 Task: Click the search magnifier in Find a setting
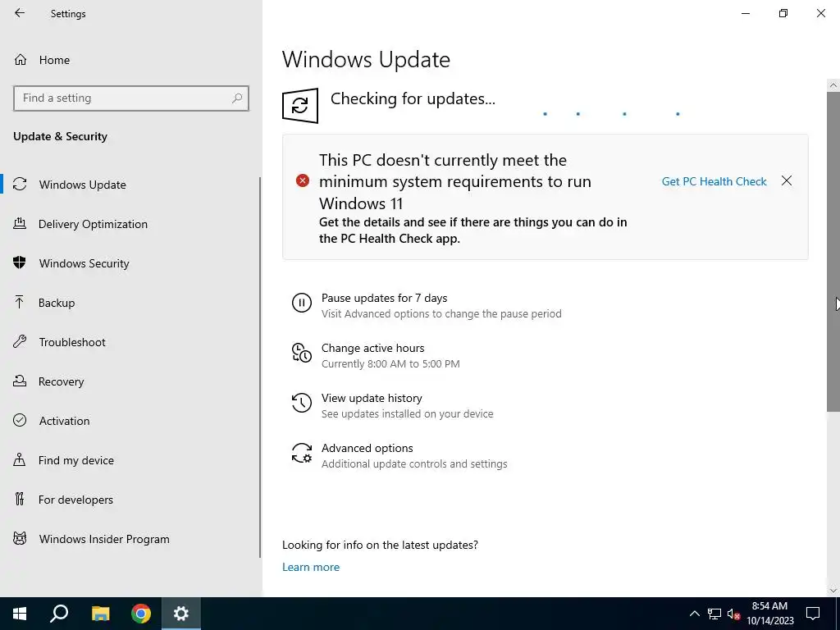click(237, 98)
